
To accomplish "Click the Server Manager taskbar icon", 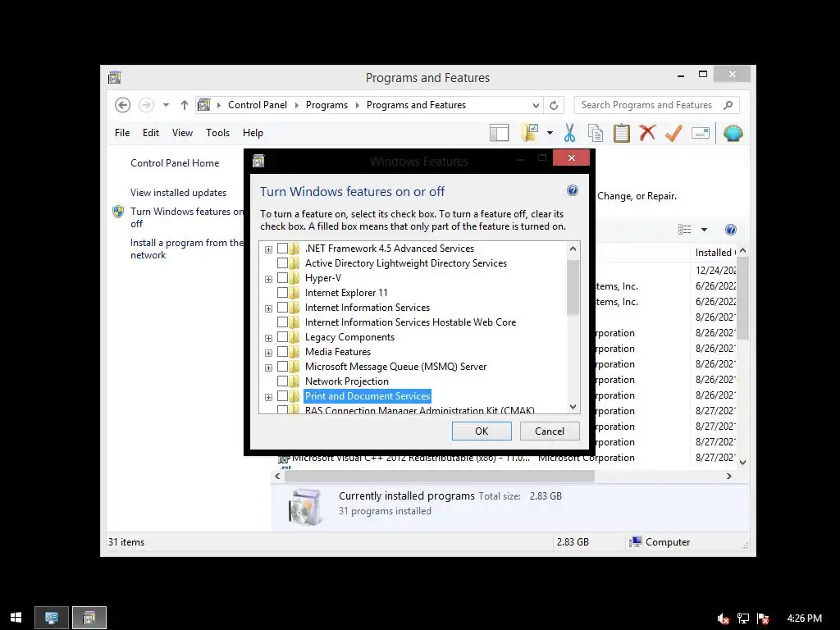I will click(x=52, y=618).
